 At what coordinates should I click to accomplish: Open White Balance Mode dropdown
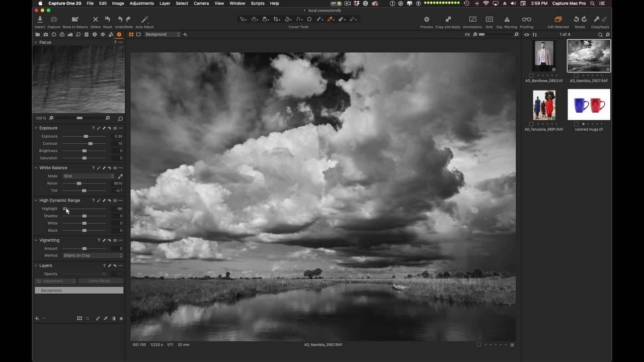coord(89,176)
